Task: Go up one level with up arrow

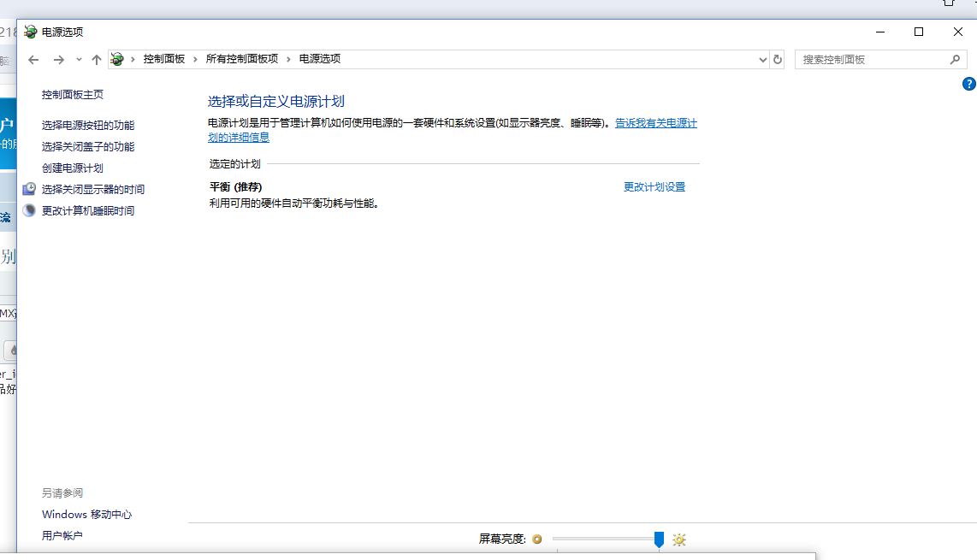Action: 96,59
